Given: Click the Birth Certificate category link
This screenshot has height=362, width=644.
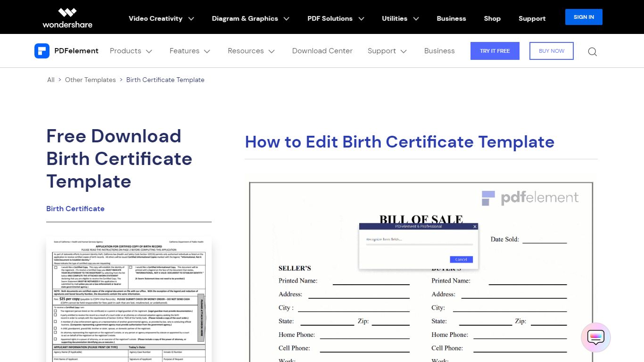Looking at the screenshot, I should point(75,208).
